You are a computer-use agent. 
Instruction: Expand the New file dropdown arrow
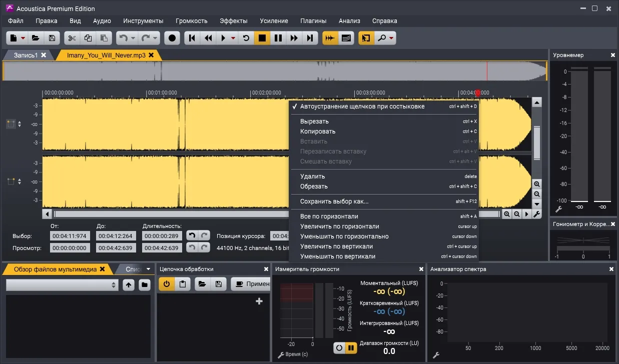point(23,38)
